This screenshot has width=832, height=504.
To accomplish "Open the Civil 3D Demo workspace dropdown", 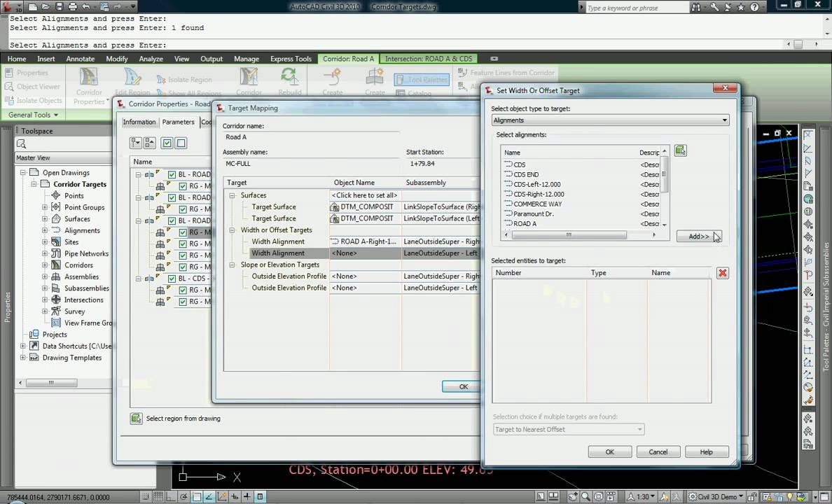I will tap(715, 497).
